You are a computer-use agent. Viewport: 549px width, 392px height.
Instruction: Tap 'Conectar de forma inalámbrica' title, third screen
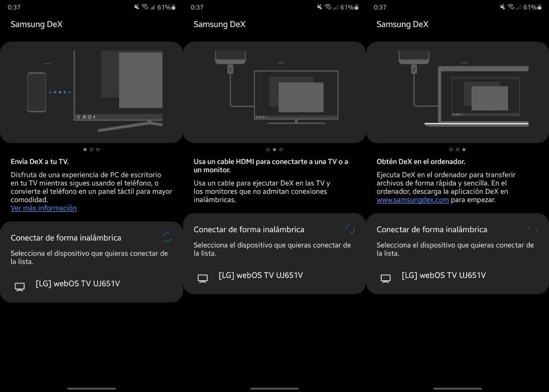pyautogui.click(x=432, y=230)
